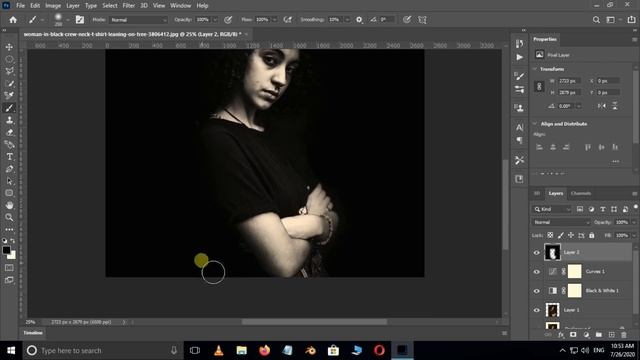The height and width of the screenshot is (360, 640).
Task: Click the flip horizontal icon in Properties
Action: coord(602,106)
